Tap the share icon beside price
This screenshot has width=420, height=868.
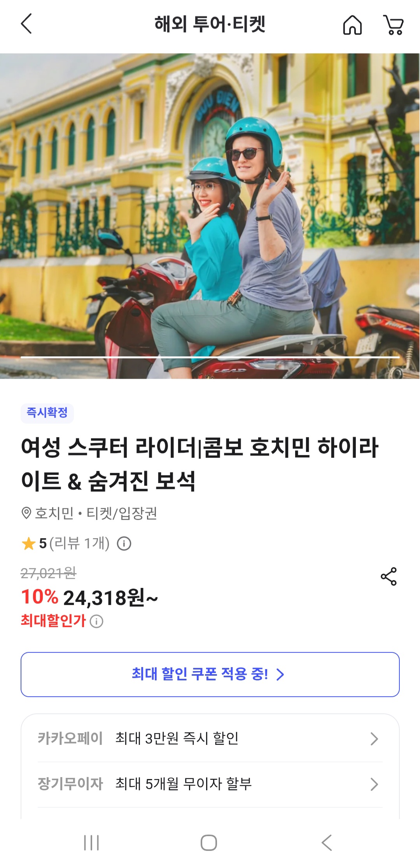click(x=388, y=576)
